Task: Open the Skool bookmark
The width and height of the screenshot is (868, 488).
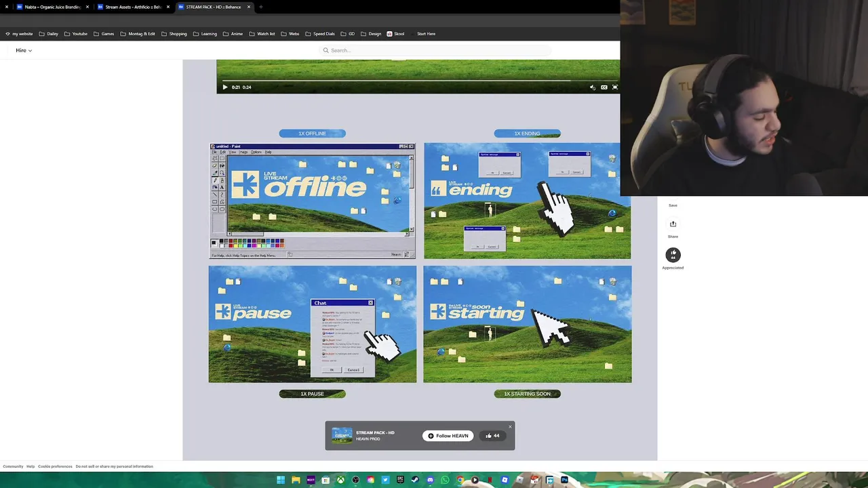Action: pyautogui.click(x=395, y=34)
